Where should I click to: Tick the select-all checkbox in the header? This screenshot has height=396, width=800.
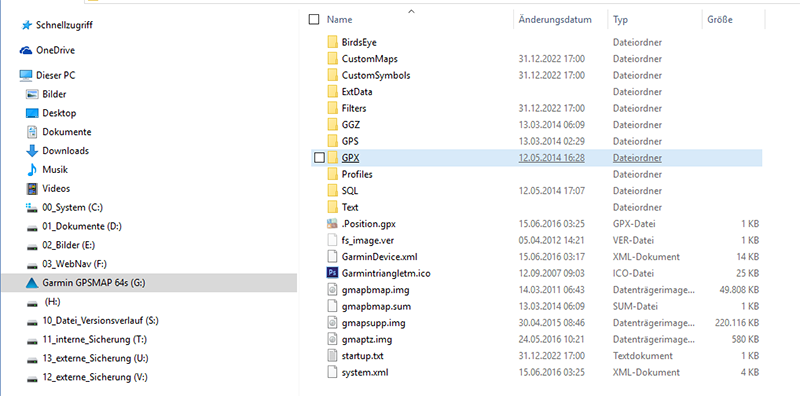(314, 20)
